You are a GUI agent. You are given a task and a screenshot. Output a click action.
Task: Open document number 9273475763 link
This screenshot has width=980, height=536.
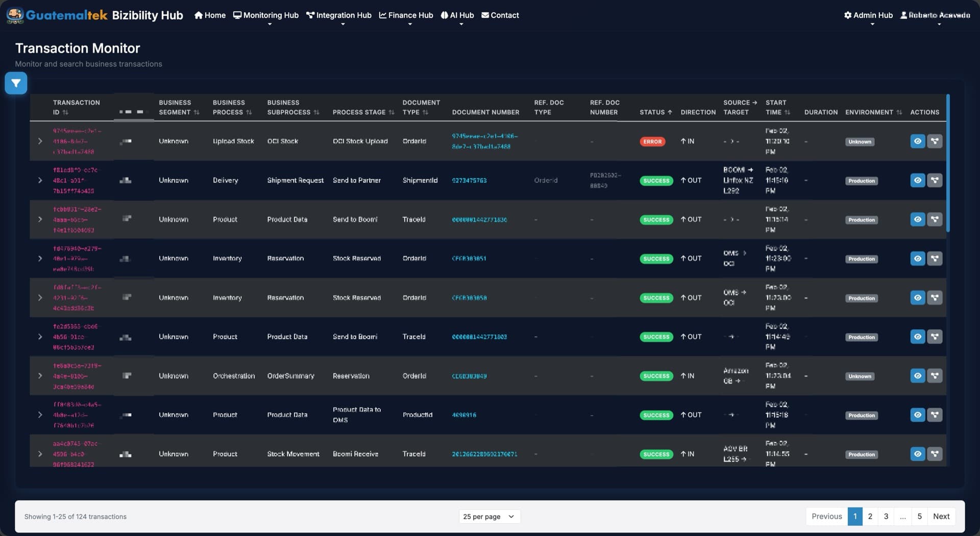pyautogui.click(x=469, y=181)
